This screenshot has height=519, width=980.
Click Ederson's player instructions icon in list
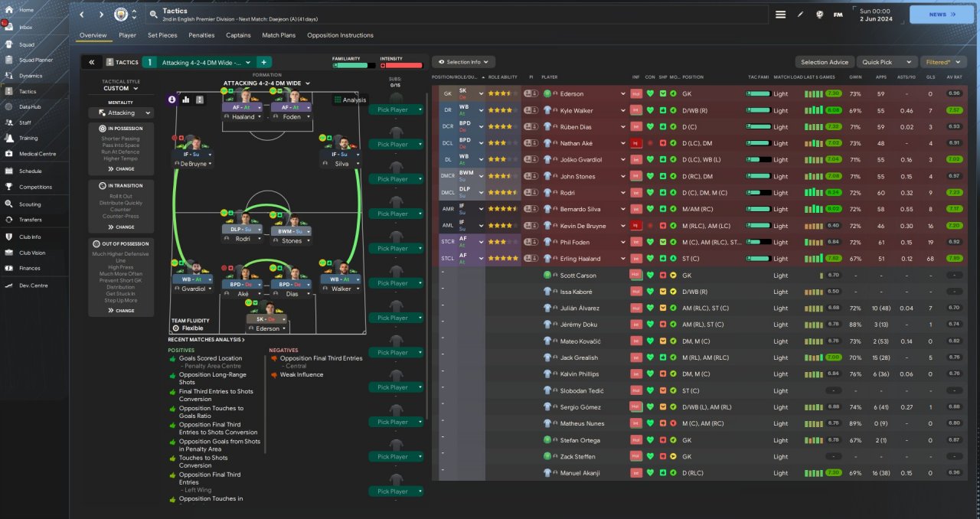click(x=530, y=93)
